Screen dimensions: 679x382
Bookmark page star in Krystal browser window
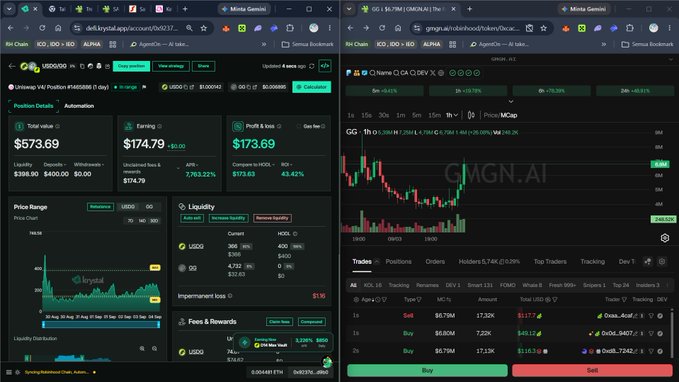click(x=204, y=28)
